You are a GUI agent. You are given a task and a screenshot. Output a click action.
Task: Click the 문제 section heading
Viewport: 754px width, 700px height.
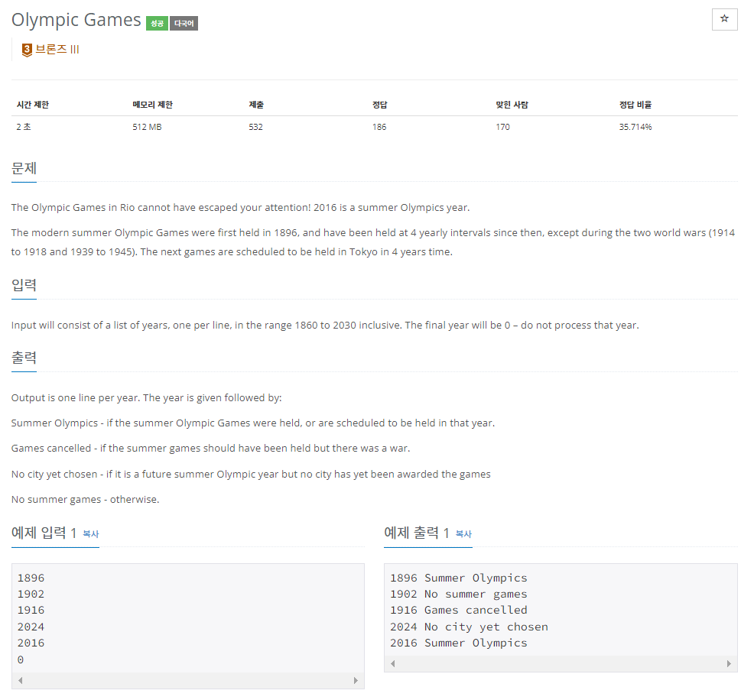pos(24,168)
